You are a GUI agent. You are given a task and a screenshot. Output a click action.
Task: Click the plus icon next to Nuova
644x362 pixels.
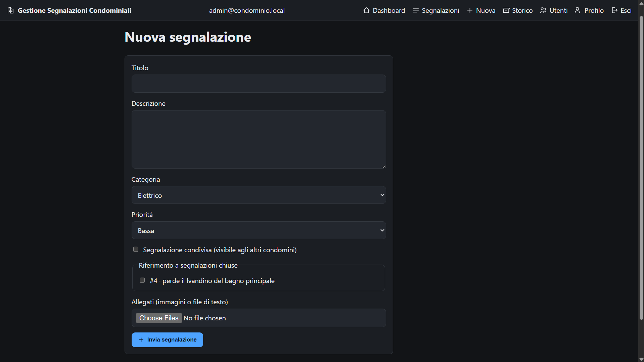[470, 10]
